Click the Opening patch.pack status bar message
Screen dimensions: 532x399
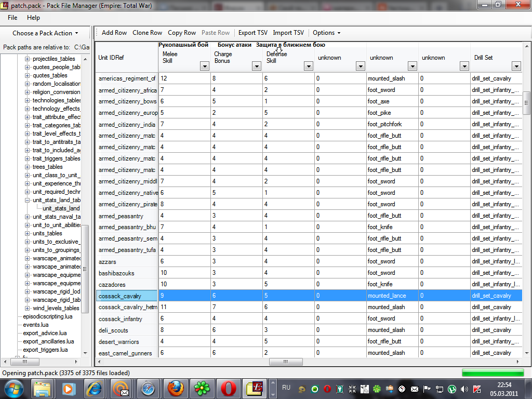point(66,373)
